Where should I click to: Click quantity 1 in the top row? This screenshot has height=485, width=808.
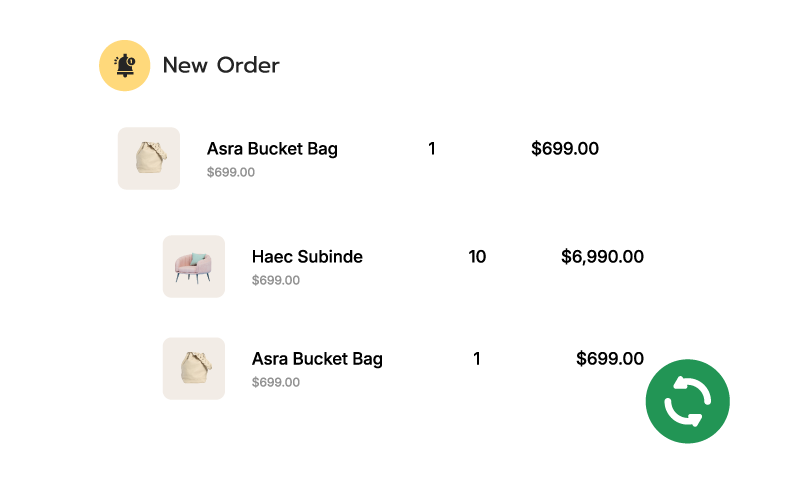tap(432, 148)
